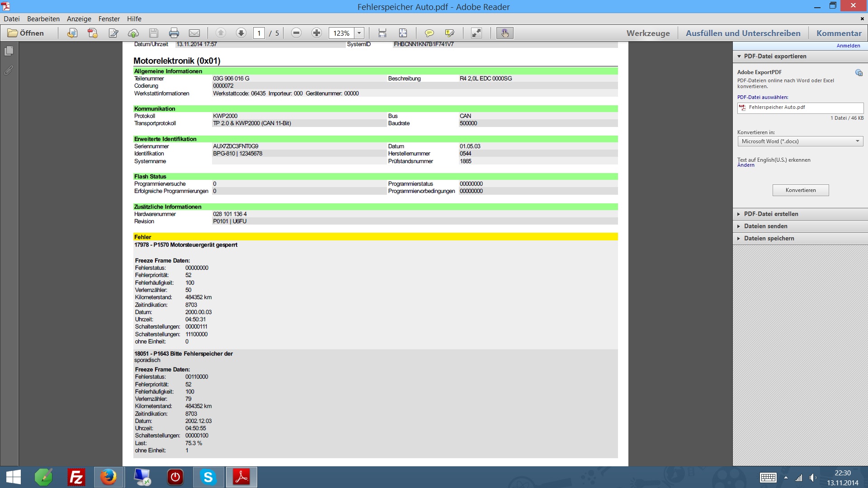Toggle the hand touch mode tool

click(505, 33)
